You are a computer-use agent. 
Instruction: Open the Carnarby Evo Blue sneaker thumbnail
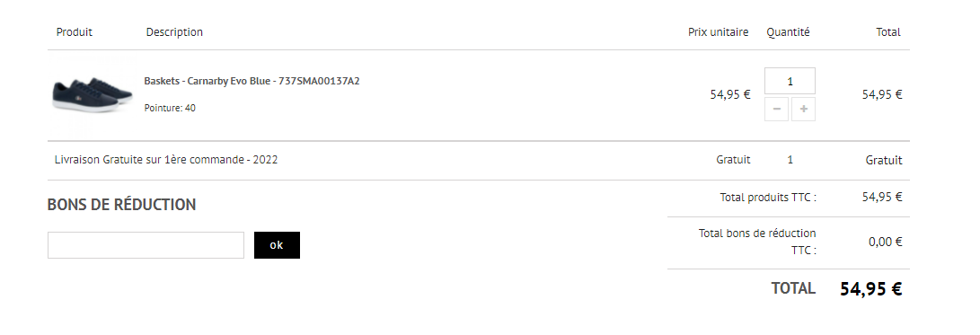[93, 94]
